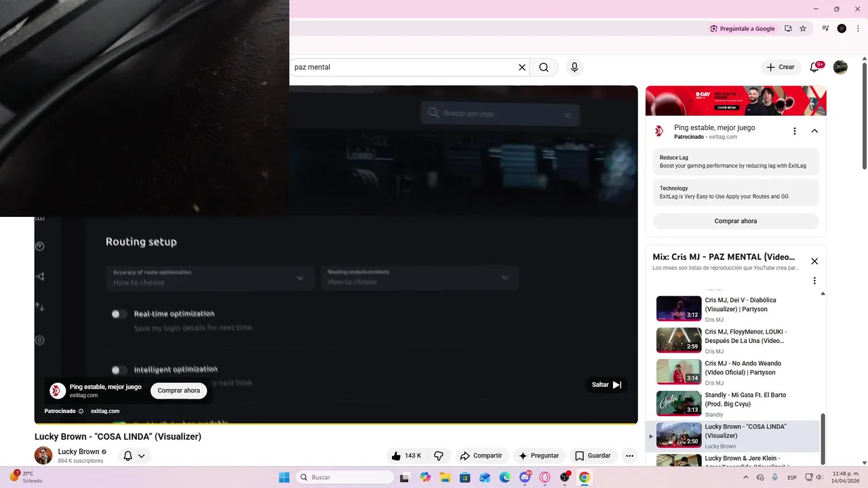Open the Lucky Brown channel avatar

(43, 455)
